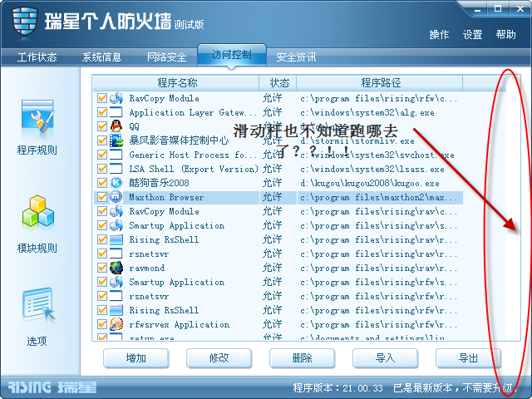The width and height of the screenshot is (532, 399).
Task: Switch to the 系统信息 tab
Action: (101, 57)
